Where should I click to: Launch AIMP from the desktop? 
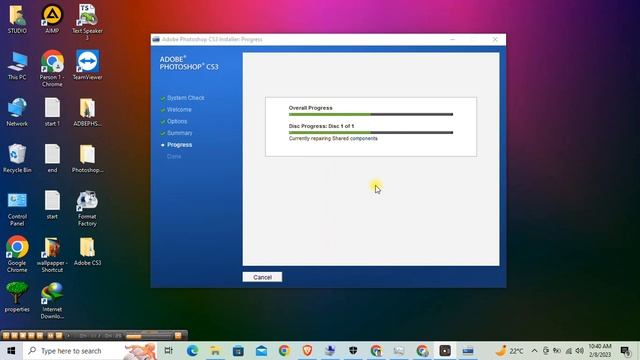click(x=52, y=19)
